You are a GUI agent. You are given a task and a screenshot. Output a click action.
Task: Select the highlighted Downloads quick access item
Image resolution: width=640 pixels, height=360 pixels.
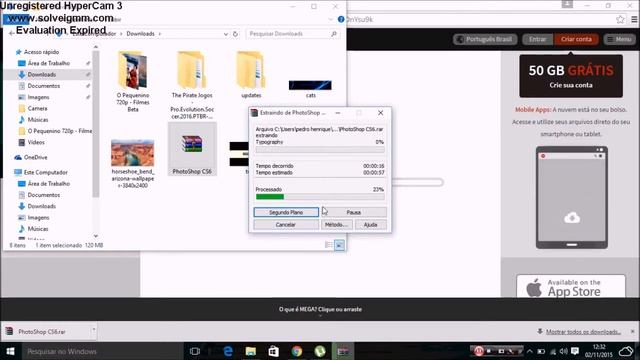pyautogui.click(x=42, y=75)
